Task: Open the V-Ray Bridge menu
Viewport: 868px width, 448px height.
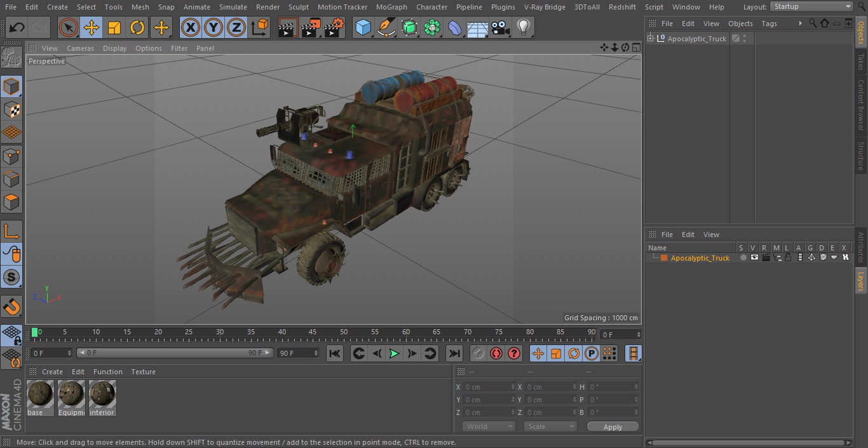Action: click(x=545, y=7)
